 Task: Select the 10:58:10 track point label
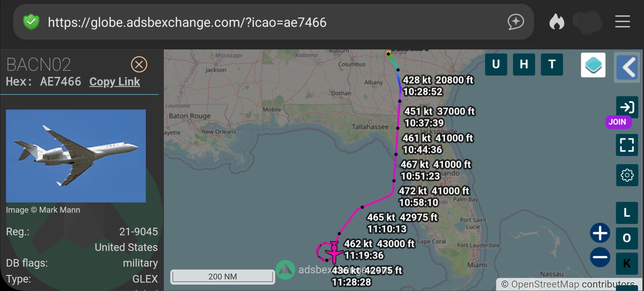click(434, 197)
